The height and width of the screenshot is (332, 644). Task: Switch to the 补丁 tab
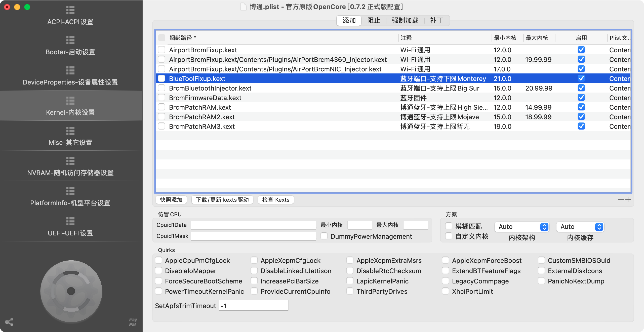[x=436, y=20]
